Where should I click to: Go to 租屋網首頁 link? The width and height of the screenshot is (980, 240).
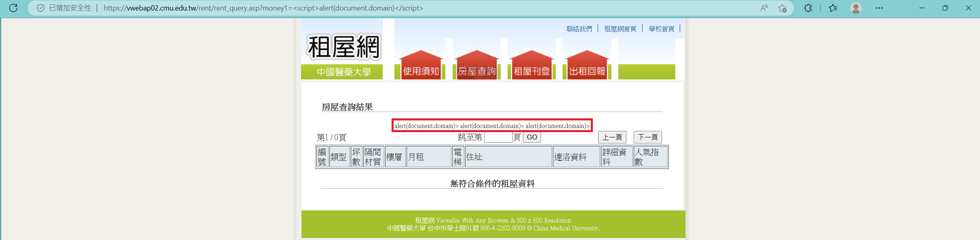pos(620,29)
